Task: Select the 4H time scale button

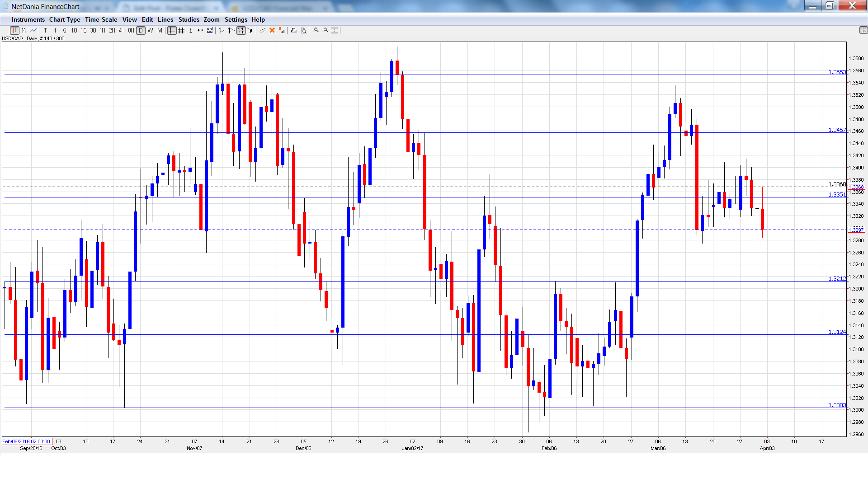Action: 122,30
